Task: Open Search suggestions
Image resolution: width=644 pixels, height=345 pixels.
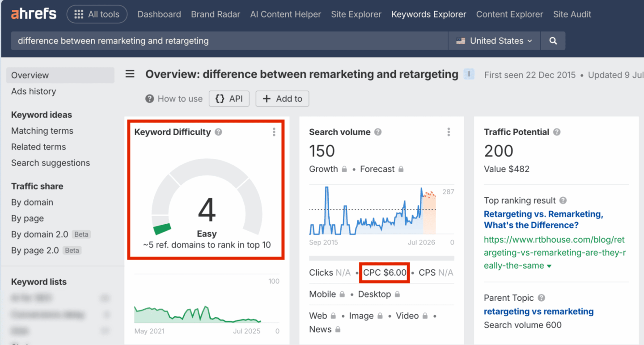Action: pos(51,163)
